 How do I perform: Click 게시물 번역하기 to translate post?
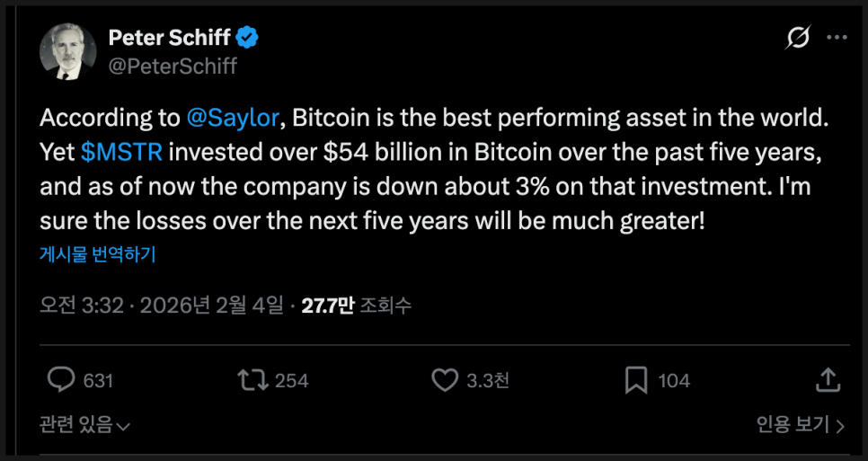[x=98, y=254]
